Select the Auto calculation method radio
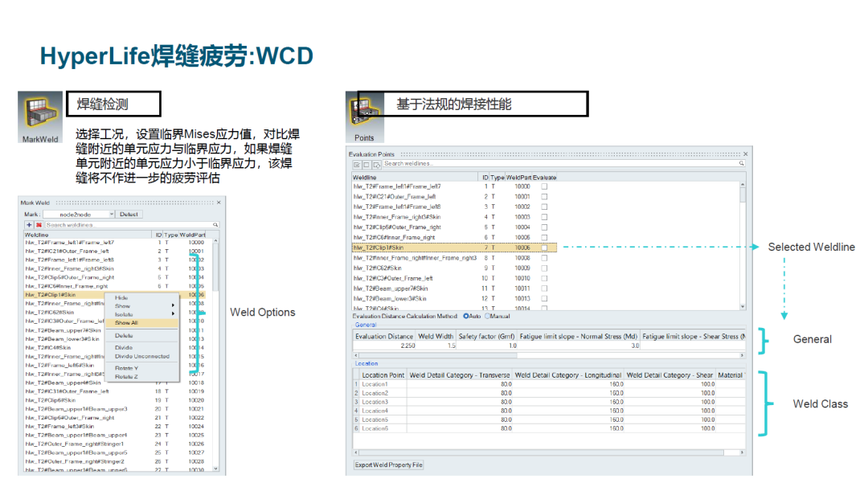Image resolution: width=868 pixels, height=487 pixels. [465, 316]
